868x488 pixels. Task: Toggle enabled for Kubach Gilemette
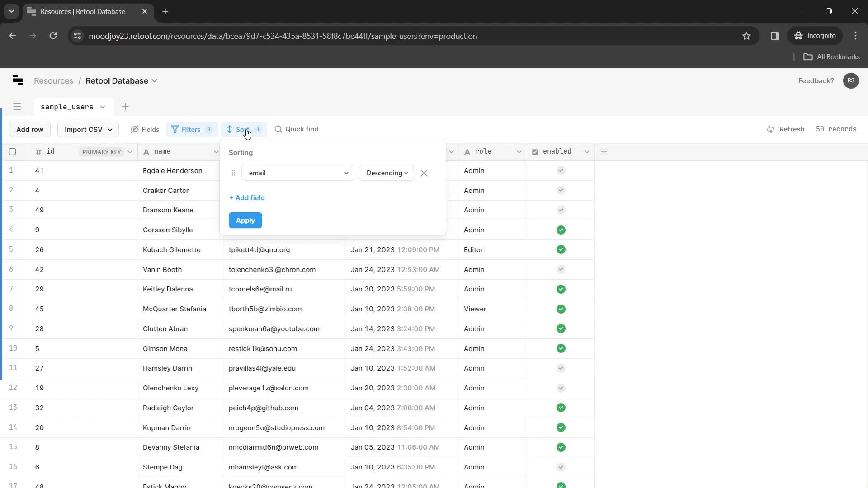561,249
